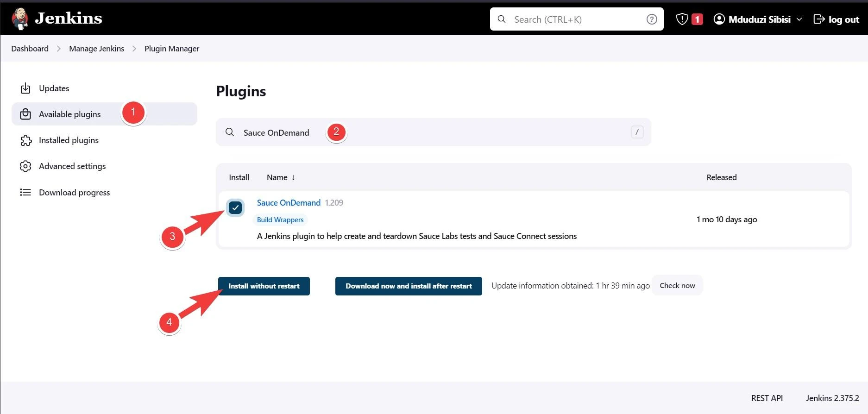Click the Check now button

(x=677, y=285)
